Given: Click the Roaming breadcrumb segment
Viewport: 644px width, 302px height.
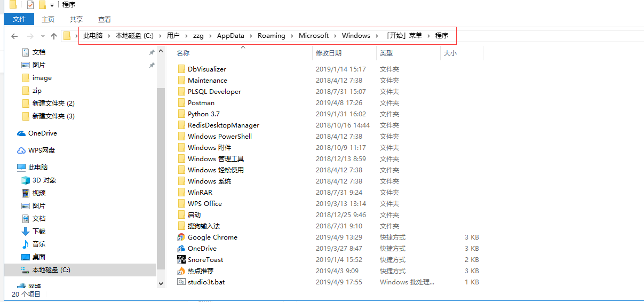Looking at the screenshot, I should pyautogui.click(x=272, y=36).
